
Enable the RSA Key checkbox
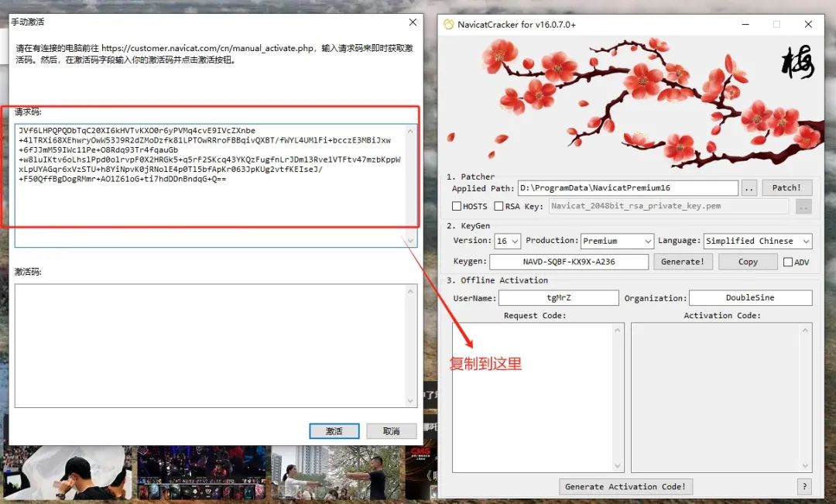tap(499, 206)
